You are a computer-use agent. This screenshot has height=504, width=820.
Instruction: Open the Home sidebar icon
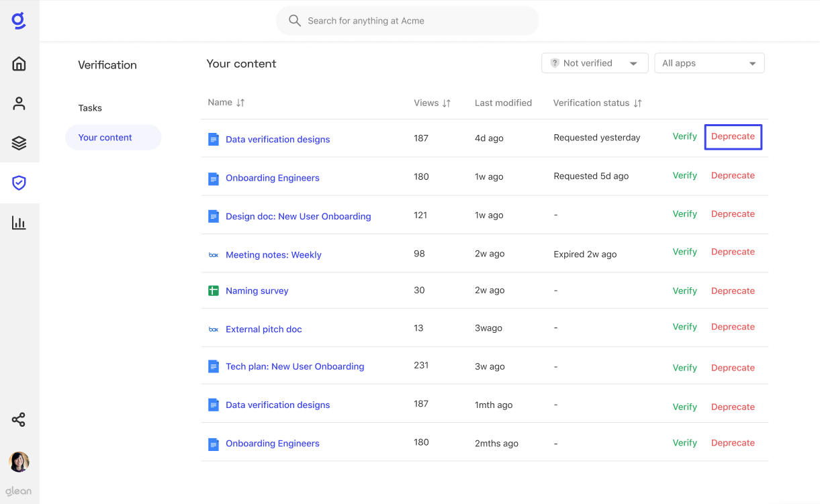[x=19, y=63]
